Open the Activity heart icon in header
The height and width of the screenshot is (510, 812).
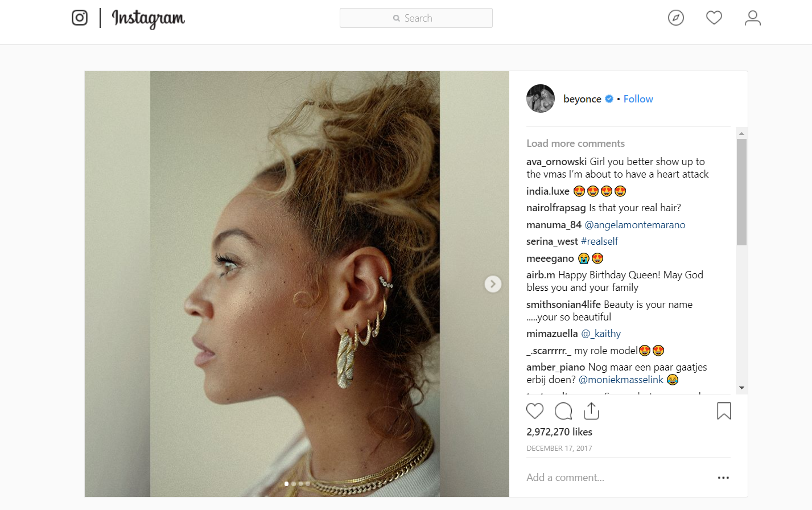point(714,18)
